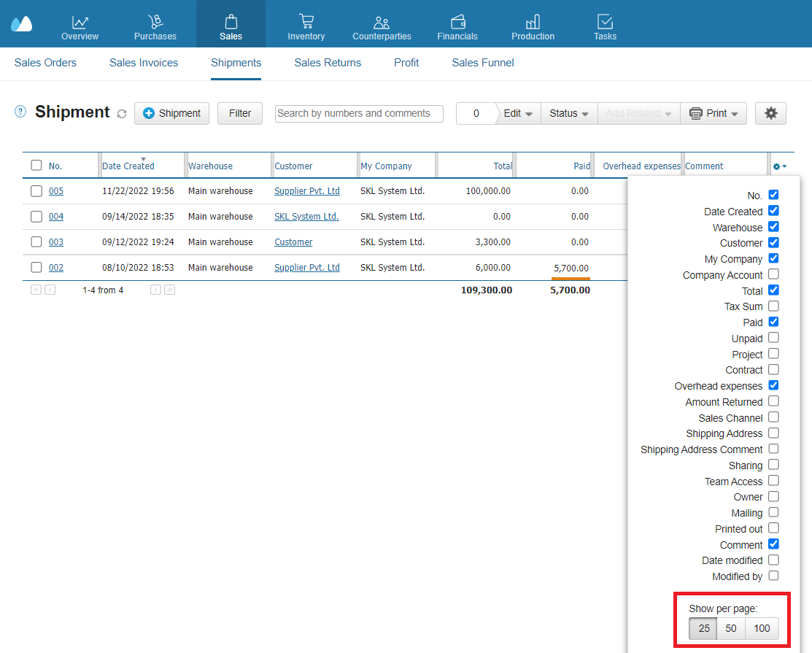Enable Sales Channel column
Screen dimensions: 812x653
pos(773,417)
